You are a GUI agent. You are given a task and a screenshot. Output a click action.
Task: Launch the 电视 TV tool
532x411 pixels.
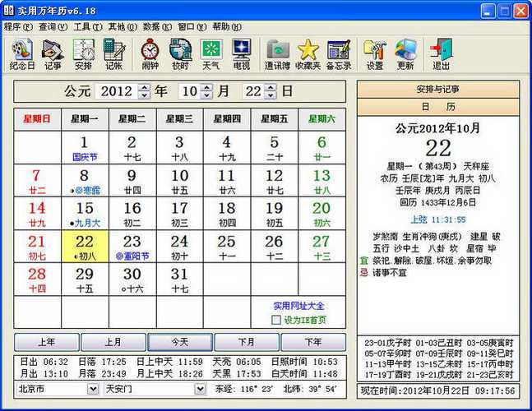(242, 53)
